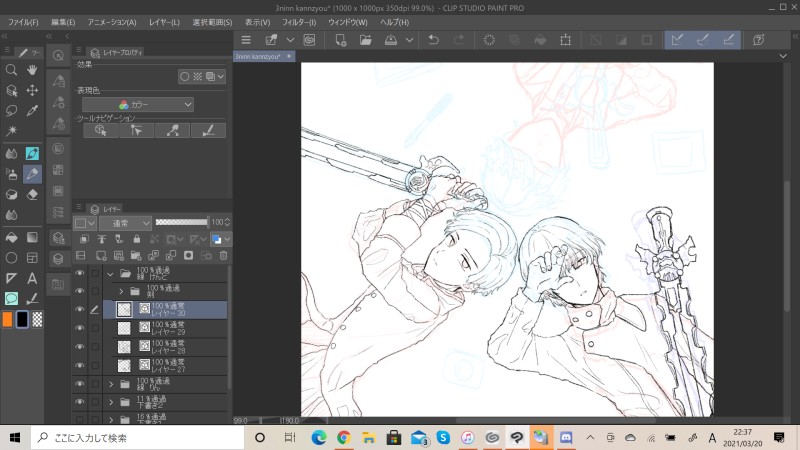Open the ウィンドウ(W) menu
This screenshot has width=800, height=450.
point(347,22)
